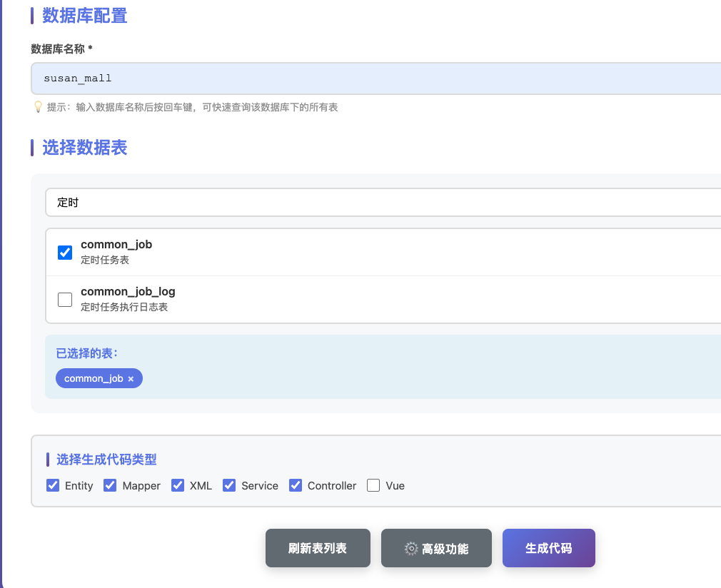Disable XML code generation
This screenshot has width=721, height=588.
[177, 485]
